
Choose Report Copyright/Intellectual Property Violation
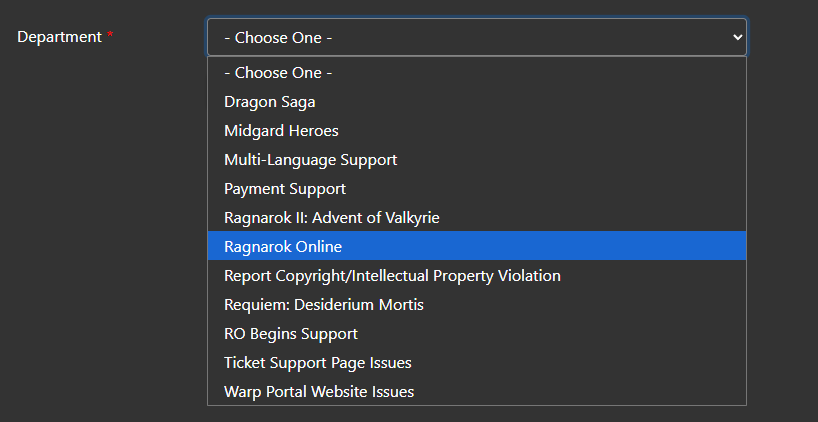click(392, 275)
